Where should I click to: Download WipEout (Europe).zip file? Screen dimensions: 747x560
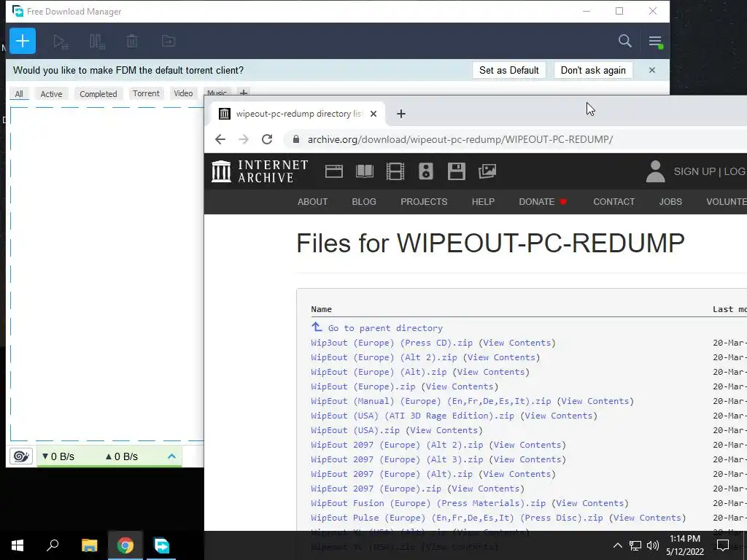(363, 386)
